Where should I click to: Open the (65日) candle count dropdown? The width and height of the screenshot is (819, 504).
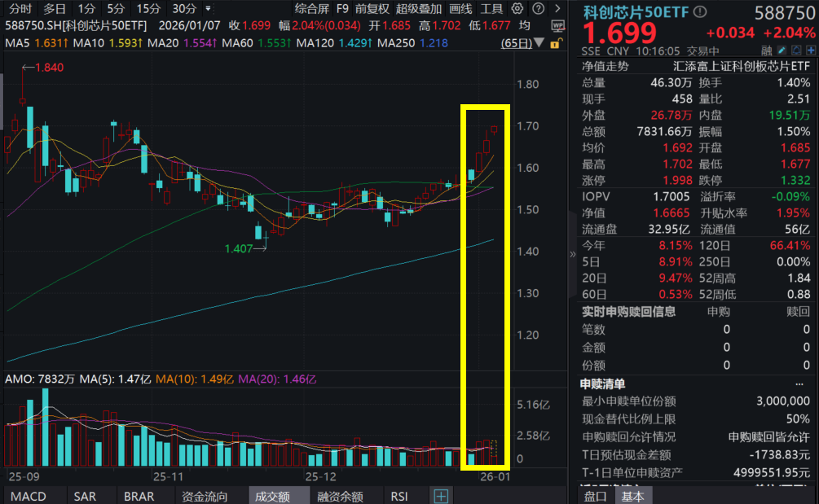click(537, 43)
